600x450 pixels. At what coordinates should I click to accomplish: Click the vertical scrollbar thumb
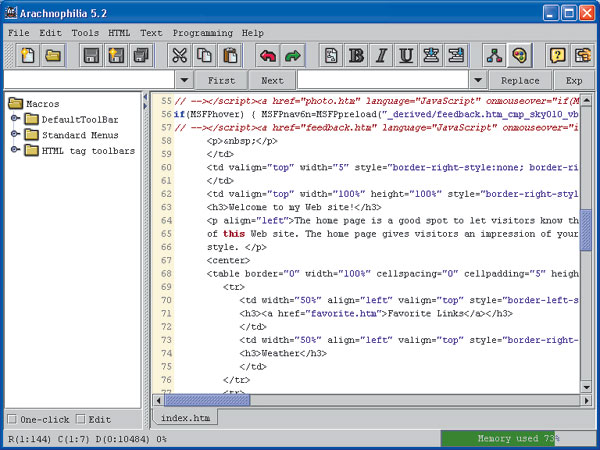pyautogui.click(x=586, y=230)
